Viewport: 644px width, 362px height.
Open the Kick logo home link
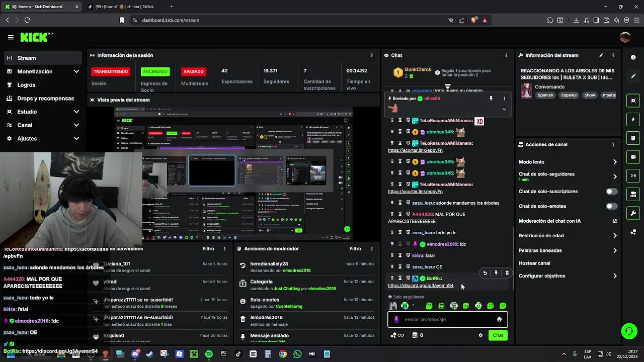tap(37, 37)
